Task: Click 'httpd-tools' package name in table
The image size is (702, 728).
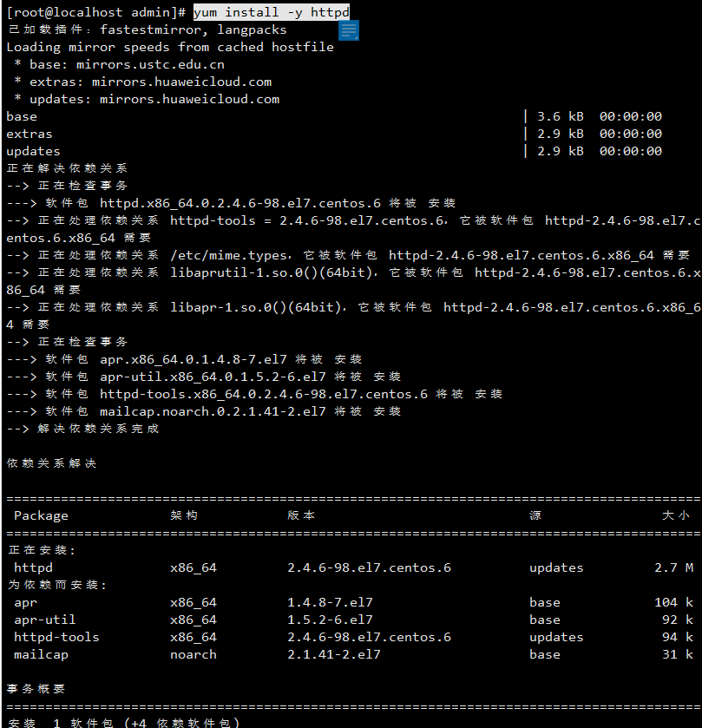Action: point(56,637)
